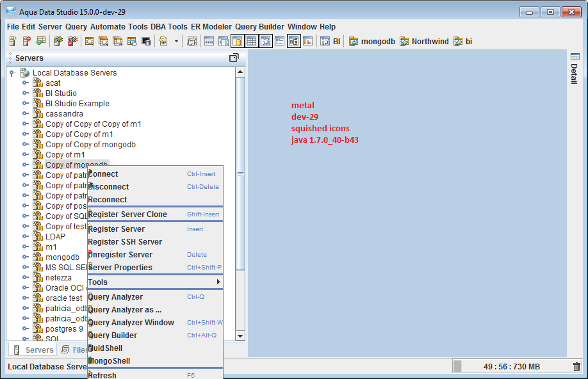Run garbage collection with trash can icon
This screenshot has width=588, height=379.
(576, 367)
